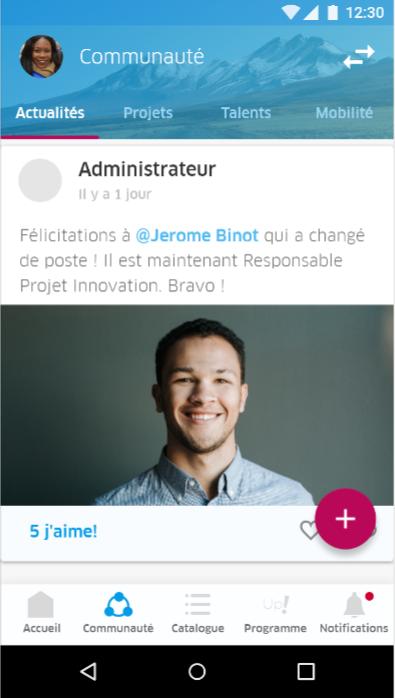395x698 pixels.
Task: View the 5 j'aime! likes
Action: tap(63, 531)
